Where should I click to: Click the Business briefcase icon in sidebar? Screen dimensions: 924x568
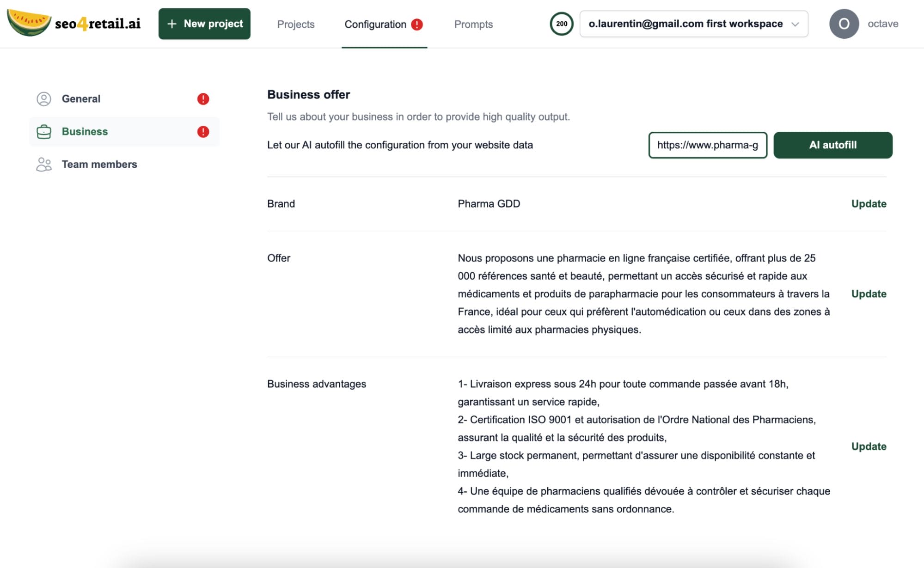click(44, 132)
